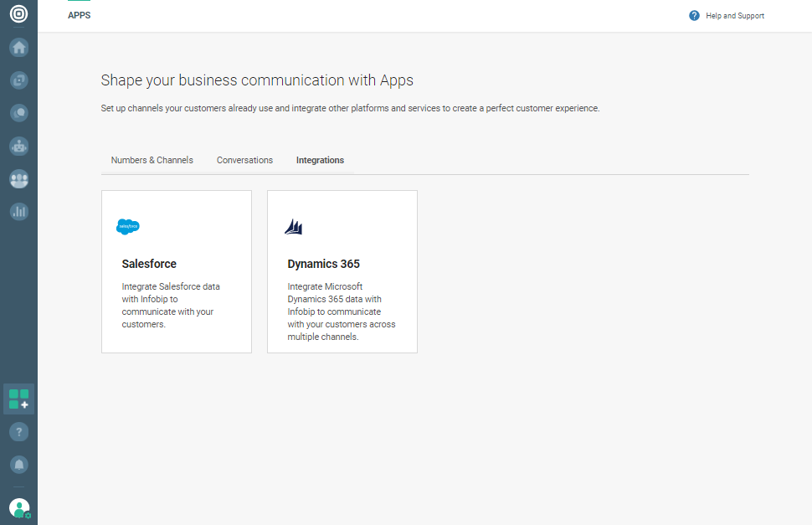Click the sidebar question mark help icon
Image resolution: width=812 pixels, height=525 pixels.
[x=18, y=432]
